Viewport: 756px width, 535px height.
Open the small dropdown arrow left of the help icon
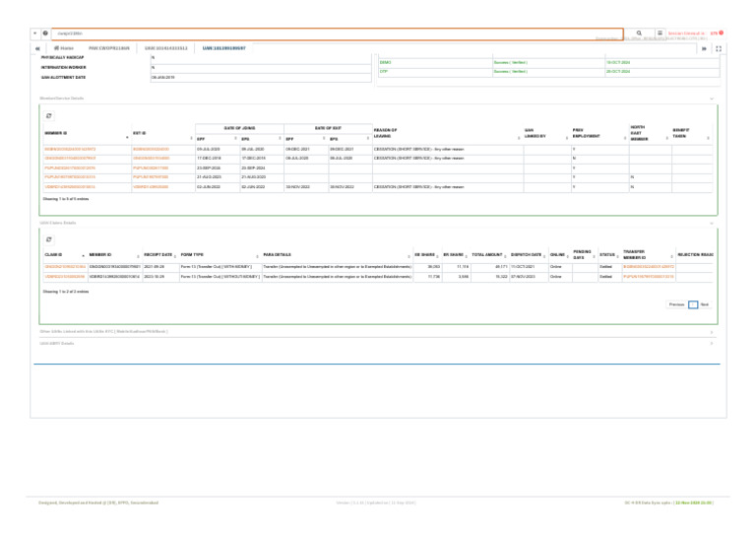[35, 33]
